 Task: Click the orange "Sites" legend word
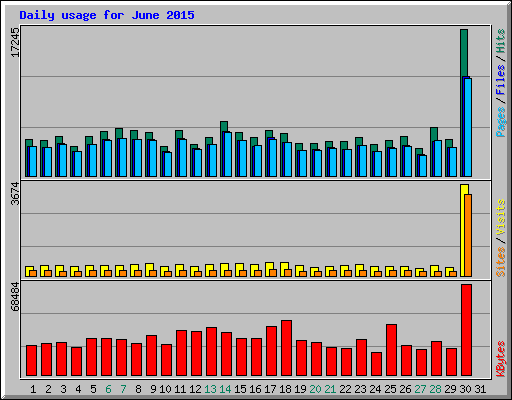(501, 262)
